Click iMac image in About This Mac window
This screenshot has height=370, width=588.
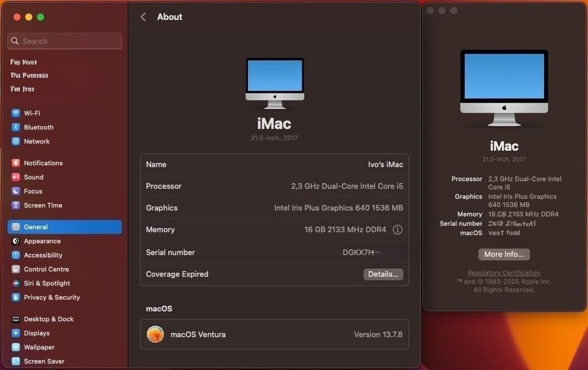point(504,88)
